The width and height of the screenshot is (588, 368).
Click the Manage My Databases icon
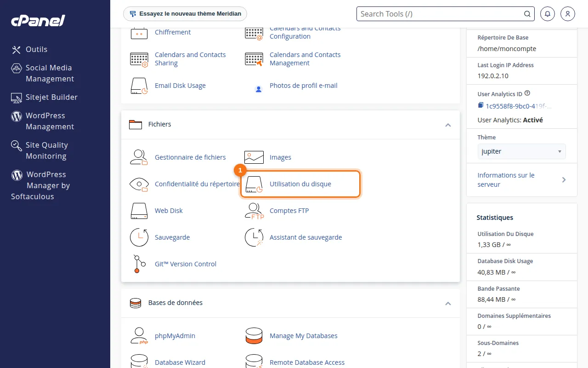(x=254, y=336)
